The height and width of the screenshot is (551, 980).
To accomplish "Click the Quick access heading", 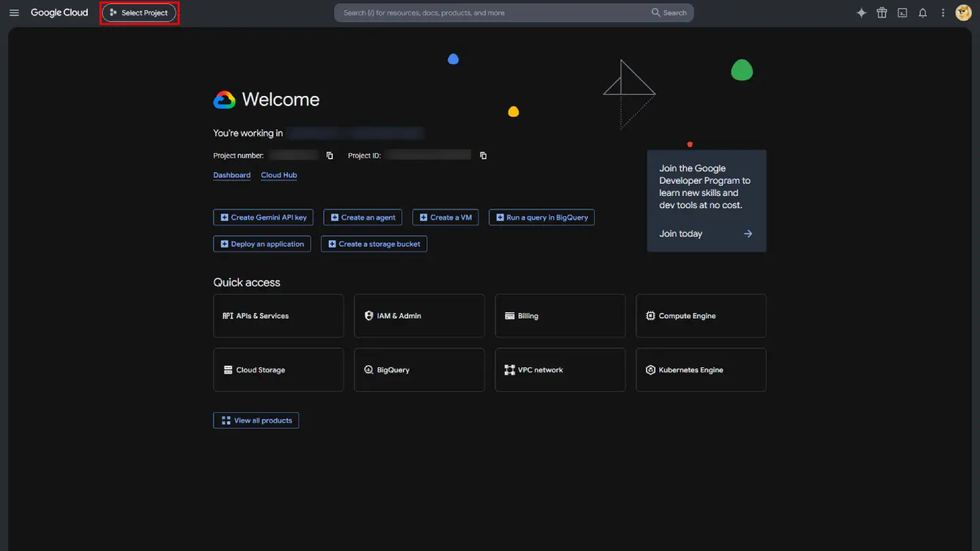I will click(246, 282).
